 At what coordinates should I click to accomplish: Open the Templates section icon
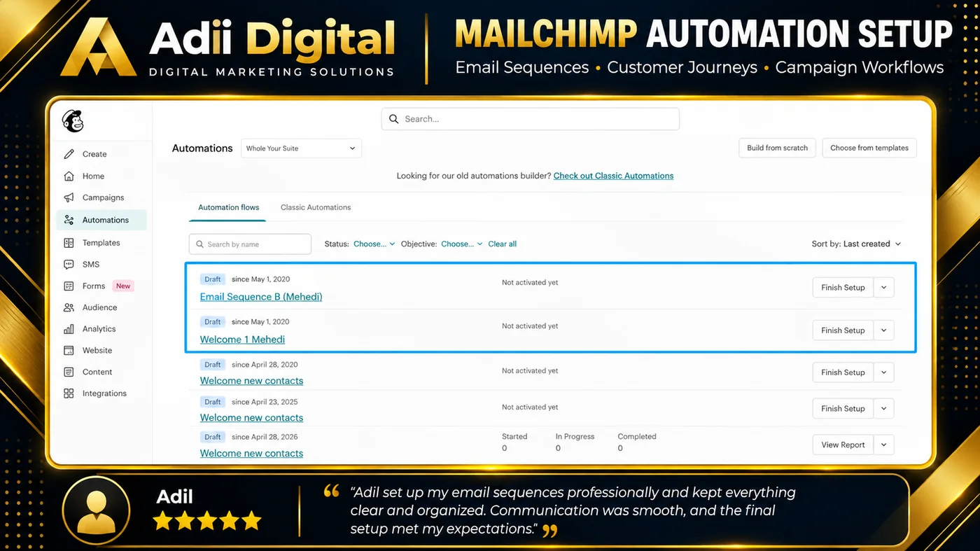tap(69, 243)
